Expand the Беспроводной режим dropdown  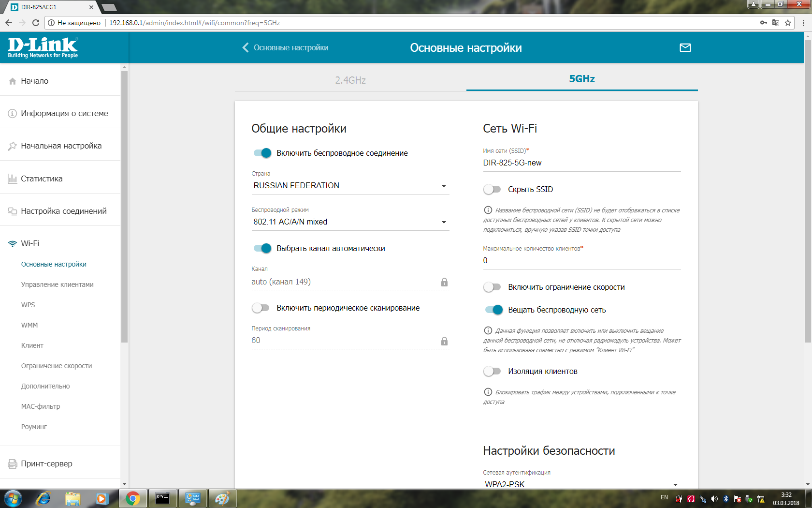click(350, 222)
